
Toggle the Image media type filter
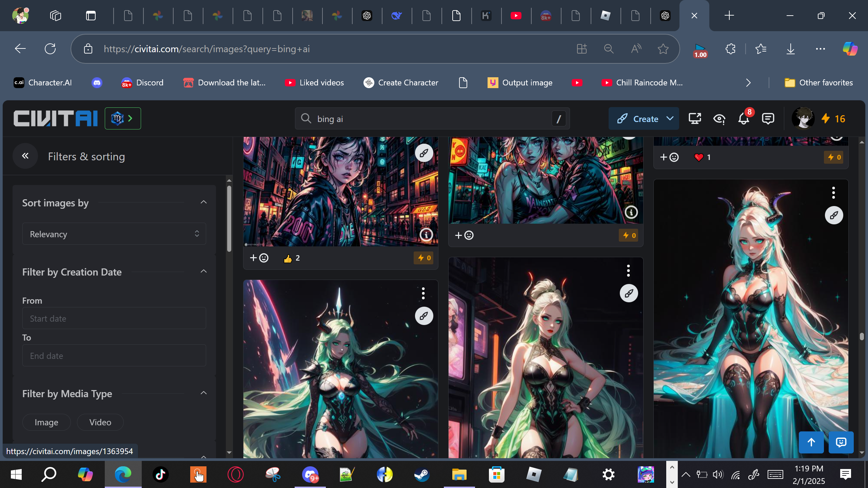point(46,422)
